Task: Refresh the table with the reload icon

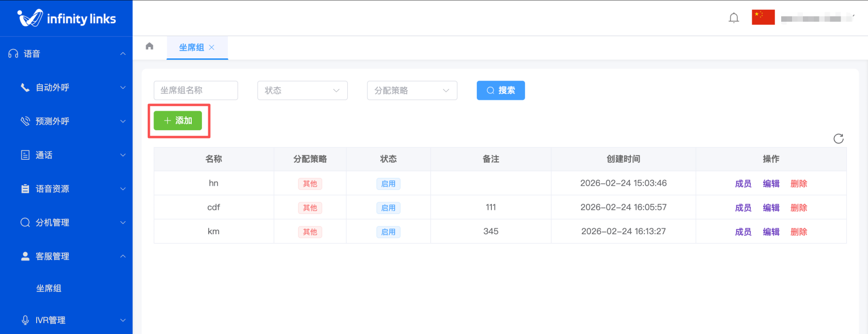Action: pyautogui.click(x=838, y=139)
